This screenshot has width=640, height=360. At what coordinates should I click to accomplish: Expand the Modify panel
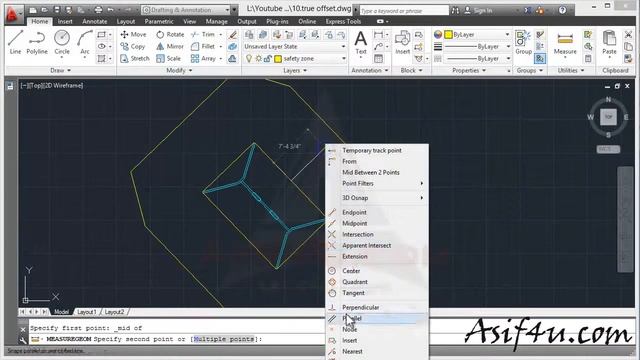(179, 71)
